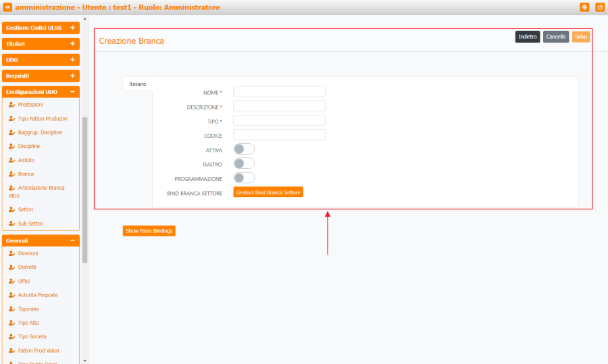Click the user icon beside Settori

[11, 209]
